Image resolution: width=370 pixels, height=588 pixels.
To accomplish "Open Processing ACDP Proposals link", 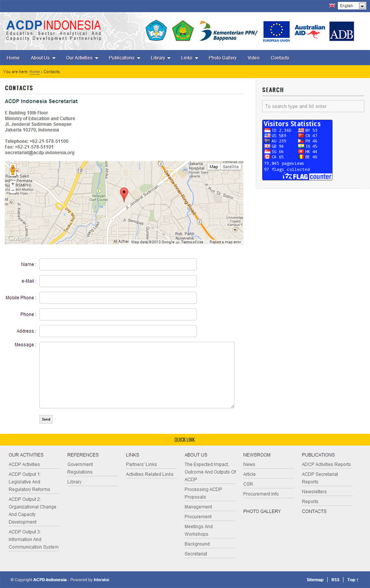I will (x=203, y=493).
